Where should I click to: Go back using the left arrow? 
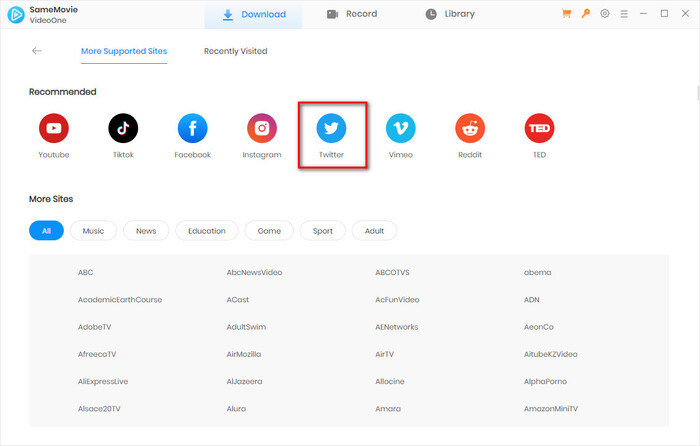[x=37, y=51]
